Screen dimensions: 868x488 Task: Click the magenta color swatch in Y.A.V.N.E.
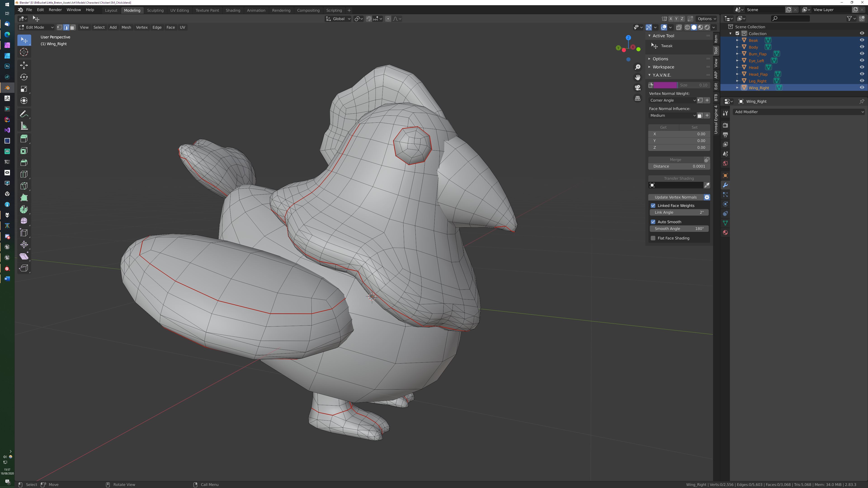(x=665, y=85)
